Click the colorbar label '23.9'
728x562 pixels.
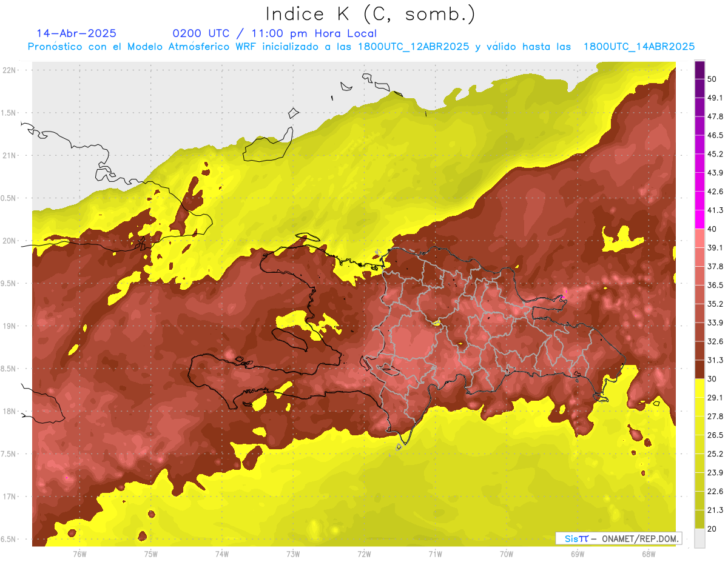715,473
